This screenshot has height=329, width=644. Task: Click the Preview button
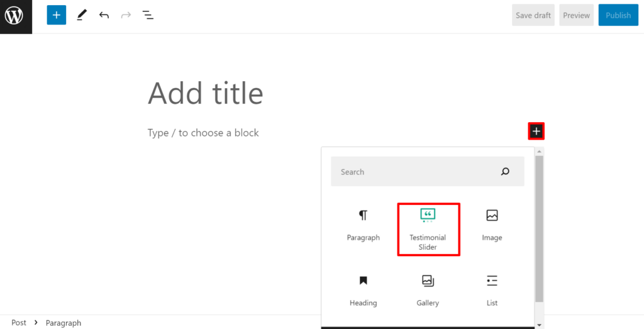pyautogui.click(x=576, y=16)
